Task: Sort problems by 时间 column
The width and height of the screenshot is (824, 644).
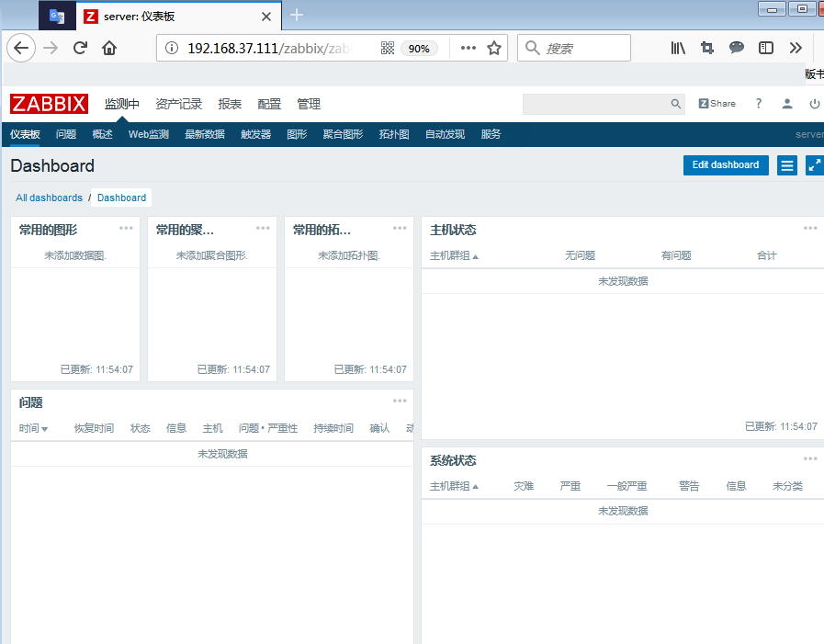Action: coord(33,429)
